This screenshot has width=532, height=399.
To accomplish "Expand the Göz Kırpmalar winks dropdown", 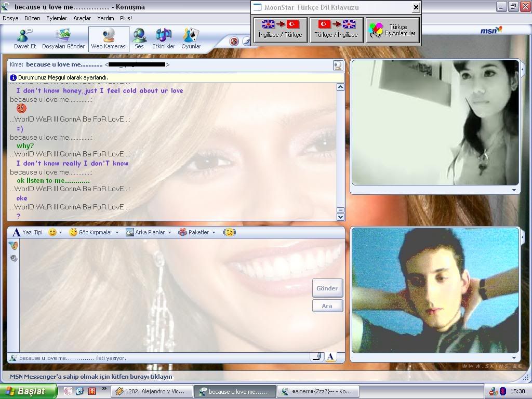I will [x=94, y=232].
